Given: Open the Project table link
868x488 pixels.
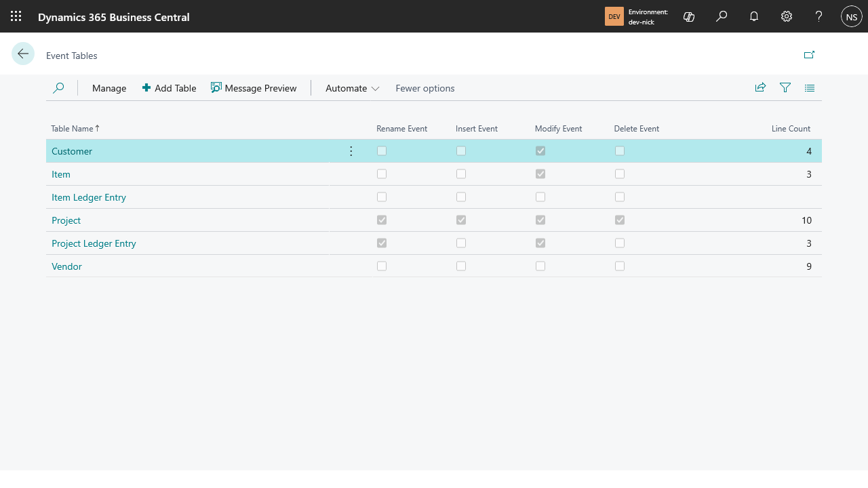Looking at the screenshot, I should [x=66, y=220].
